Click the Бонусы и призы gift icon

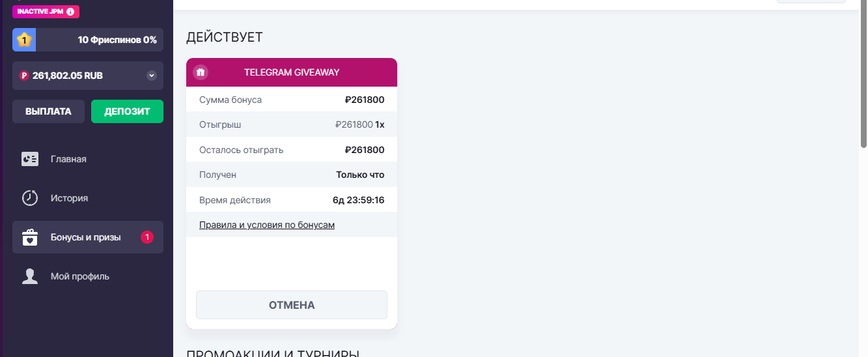(x=30, y=237)
